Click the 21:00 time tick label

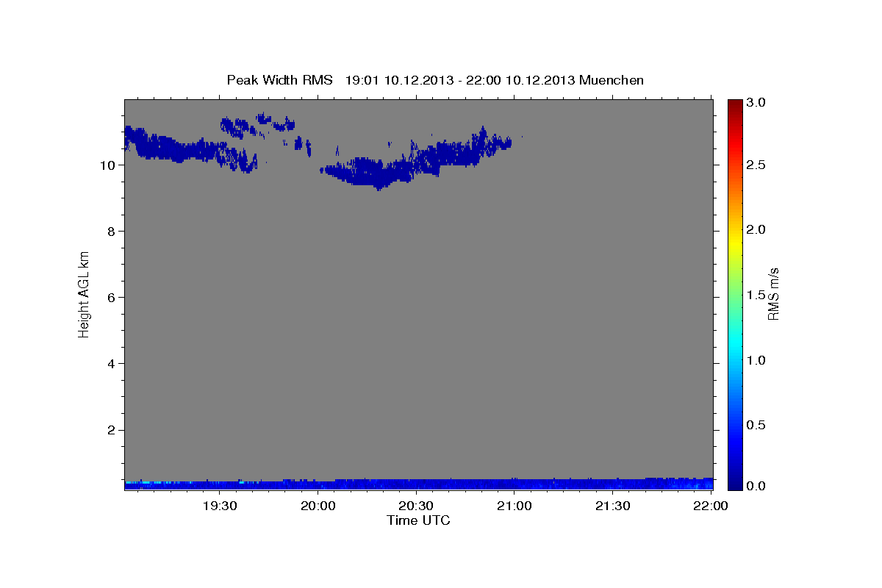click(514, 506)
